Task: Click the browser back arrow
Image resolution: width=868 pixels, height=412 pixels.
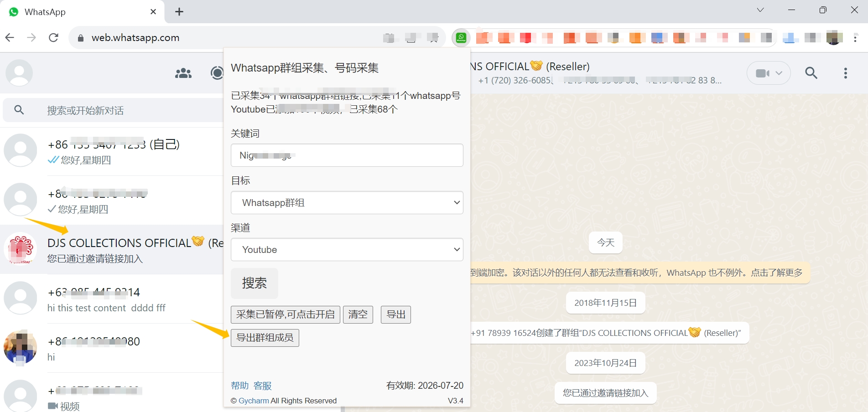Action: pos(10,37)
